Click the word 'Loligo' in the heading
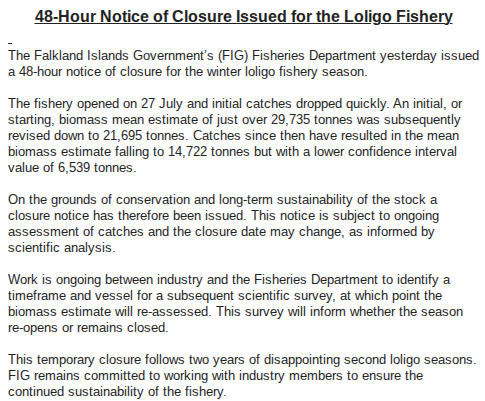 coord(367,17)
